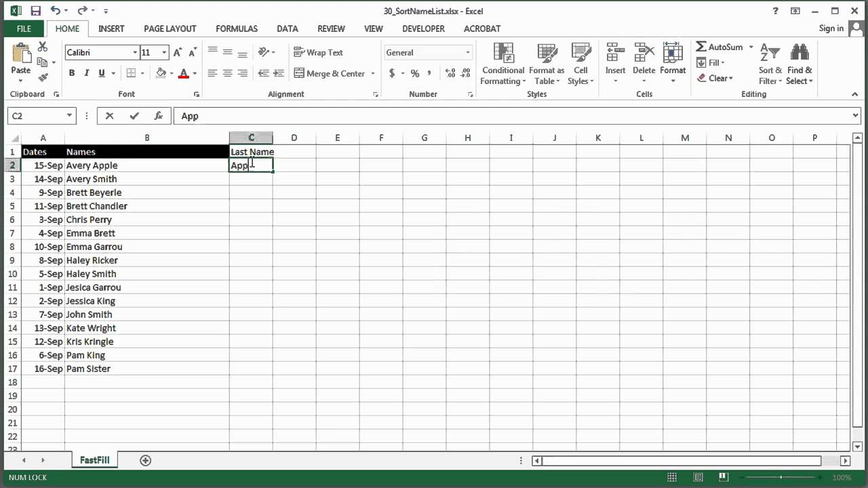Add a new sheet with plus button
The width and height of the screenshot is (868, 488).
coord(145,460)
